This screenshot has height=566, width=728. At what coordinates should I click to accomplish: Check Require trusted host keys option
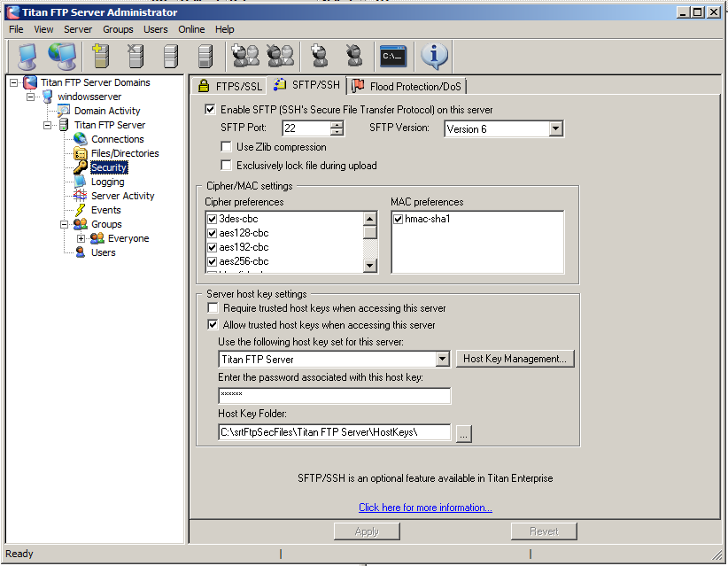213,308
